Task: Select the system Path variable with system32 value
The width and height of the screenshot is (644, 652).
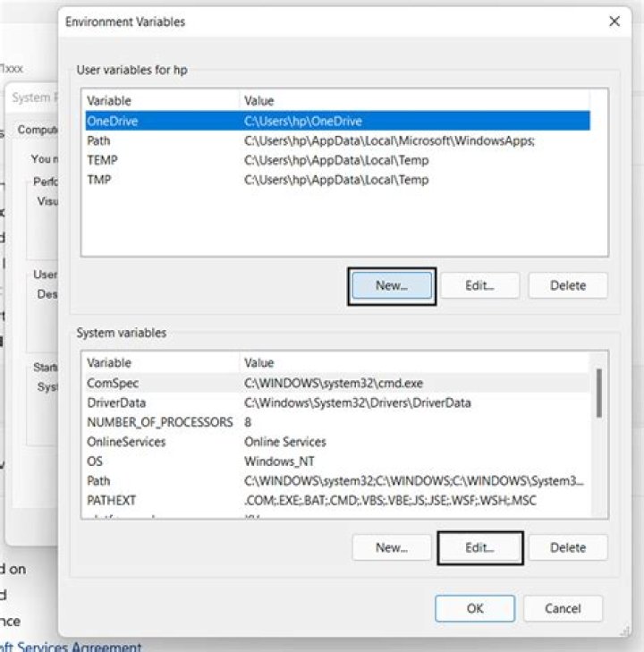Action: [x=337, y=480]
